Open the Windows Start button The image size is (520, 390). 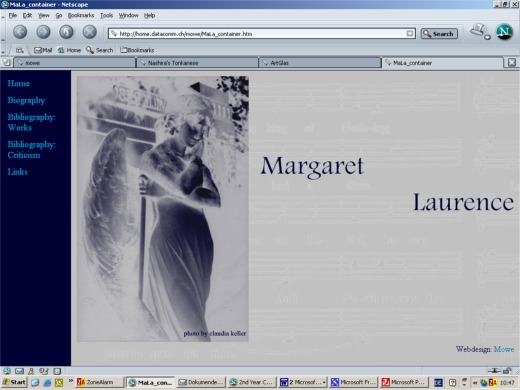point(14,382)
